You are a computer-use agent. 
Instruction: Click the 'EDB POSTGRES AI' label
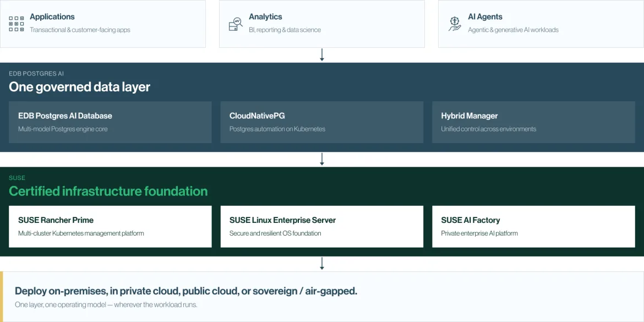point(36,74)
